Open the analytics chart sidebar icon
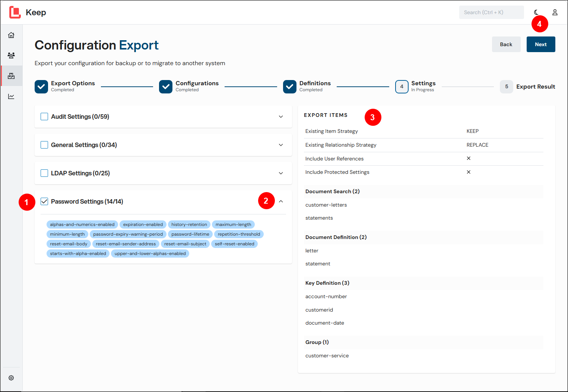Viewport: 568px width, 392px height. 11,96
